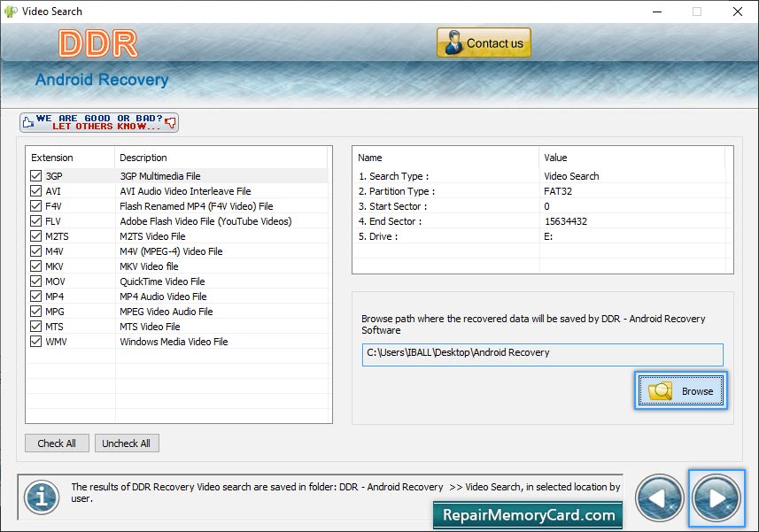Screen dimensions: 759x532
Task: Uncheck the MP4 extension checkbox
Action: [35, 296]
